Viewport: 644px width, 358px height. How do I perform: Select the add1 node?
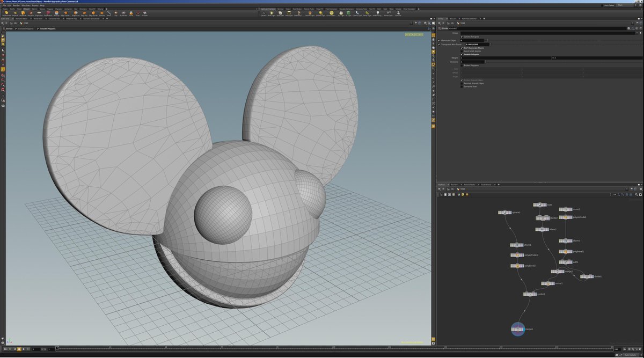pos(565,262)
